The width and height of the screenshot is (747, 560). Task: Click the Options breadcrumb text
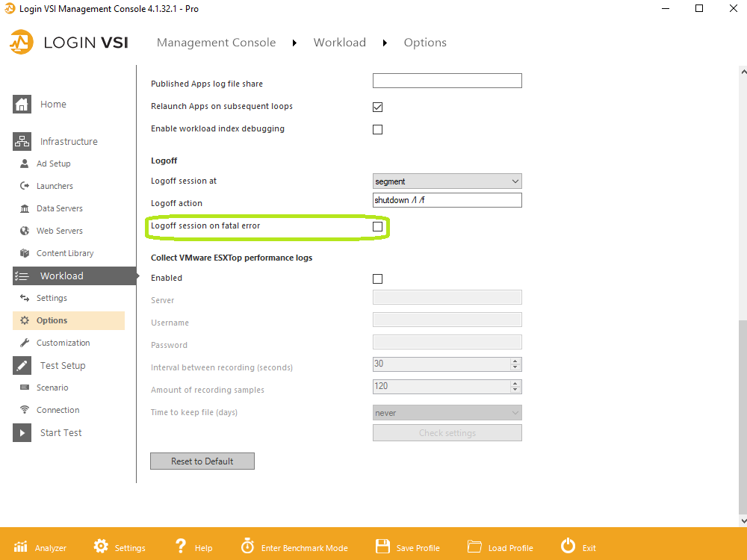(x=425, y=43)
